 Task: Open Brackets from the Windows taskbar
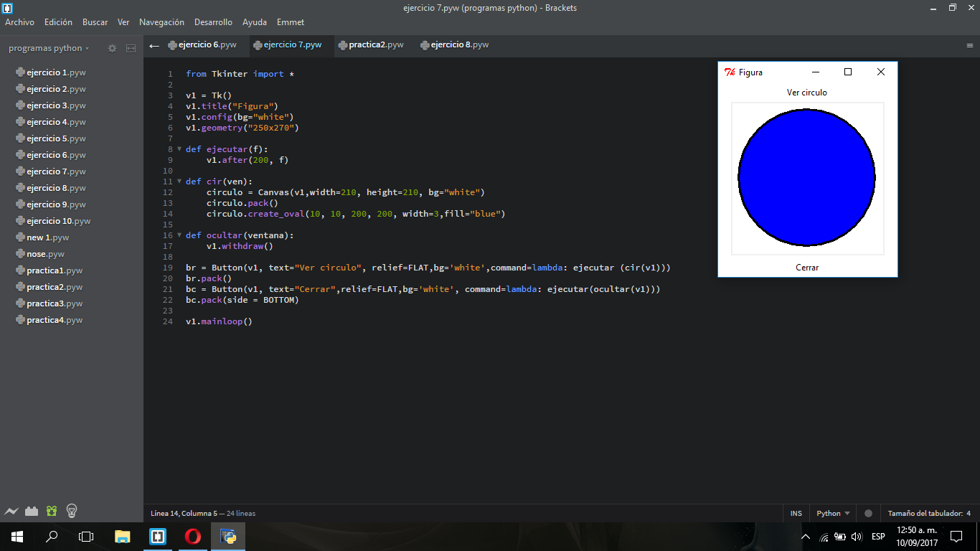point(157,536)
